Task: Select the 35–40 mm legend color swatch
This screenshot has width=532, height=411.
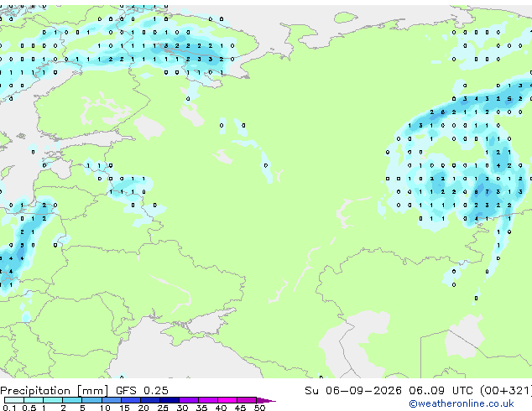Action: point(208,400)
